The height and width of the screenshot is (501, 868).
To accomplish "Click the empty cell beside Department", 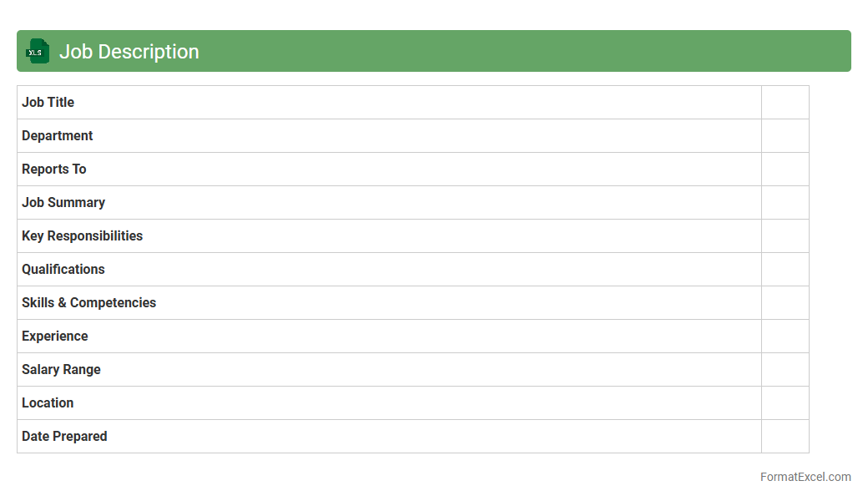I will (x=785, y=135).
